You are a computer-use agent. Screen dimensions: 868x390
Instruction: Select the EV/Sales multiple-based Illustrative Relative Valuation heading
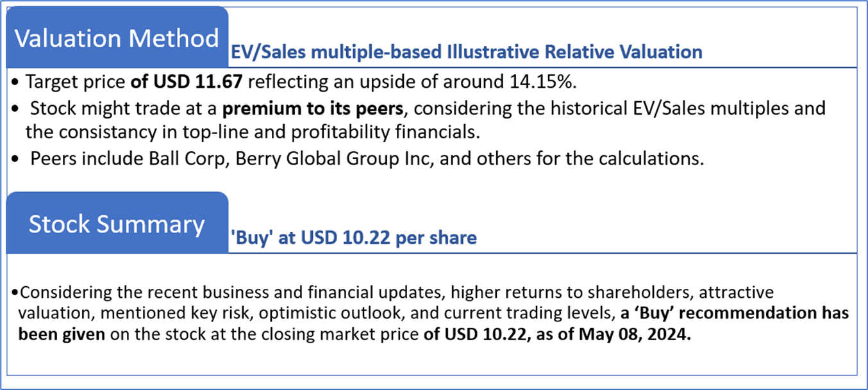coord(467,51)
